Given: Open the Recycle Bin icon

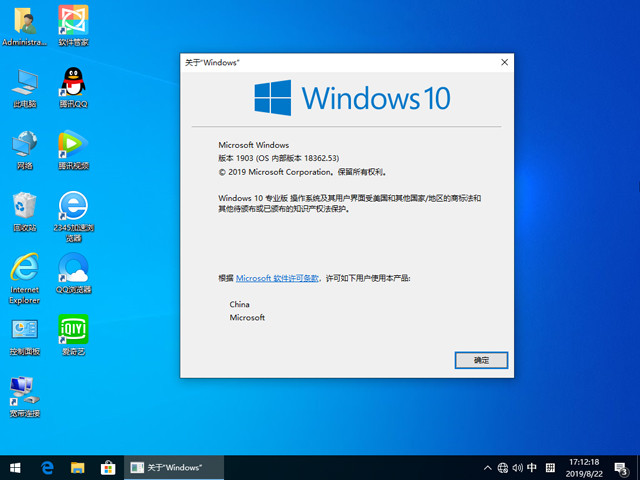Looking at the screenshot, I should pyautogui.click(x=24, y=207).
